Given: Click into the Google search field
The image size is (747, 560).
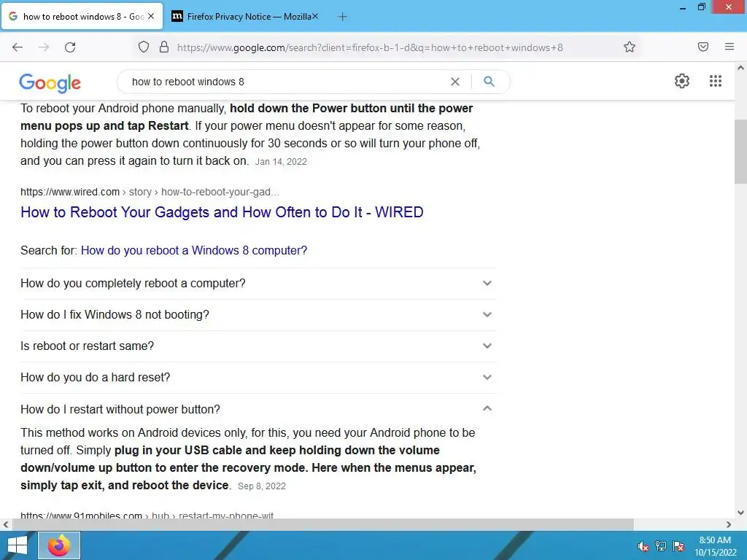Looking at the screenshot, I should (x=286, y=82).
